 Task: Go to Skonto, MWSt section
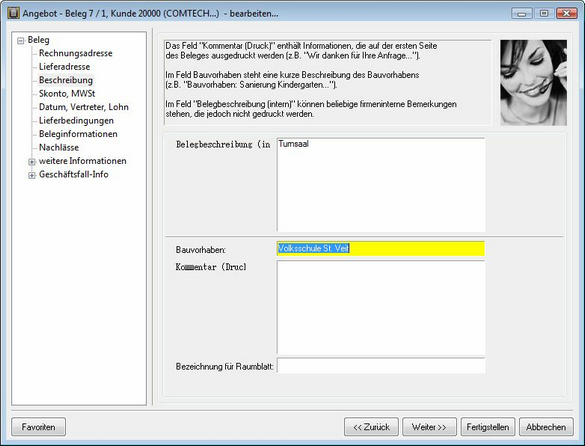[x=67, y=94]
